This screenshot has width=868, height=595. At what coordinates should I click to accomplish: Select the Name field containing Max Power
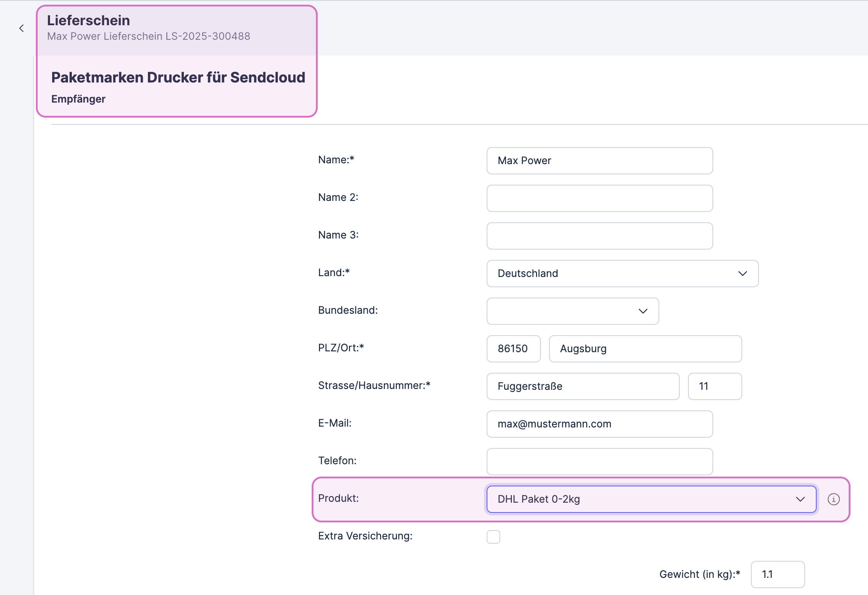point(599,161)
